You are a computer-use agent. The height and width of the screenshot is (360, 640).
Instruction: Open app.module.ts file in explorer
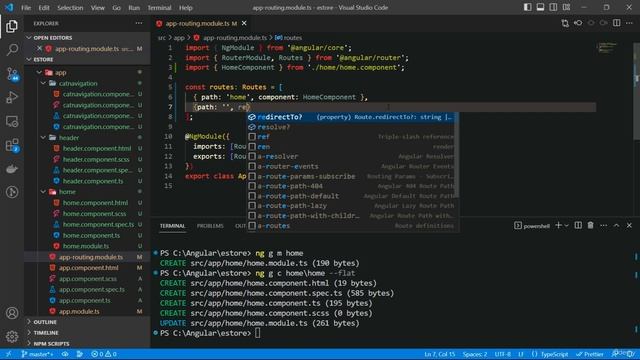(79, 311)
